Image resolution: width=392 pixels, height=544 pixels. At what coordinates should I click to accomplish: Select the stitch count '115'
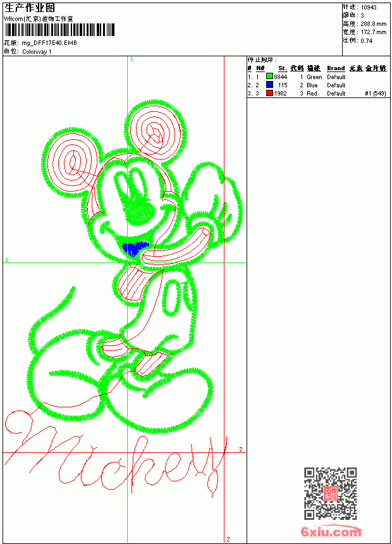[283, 85]
